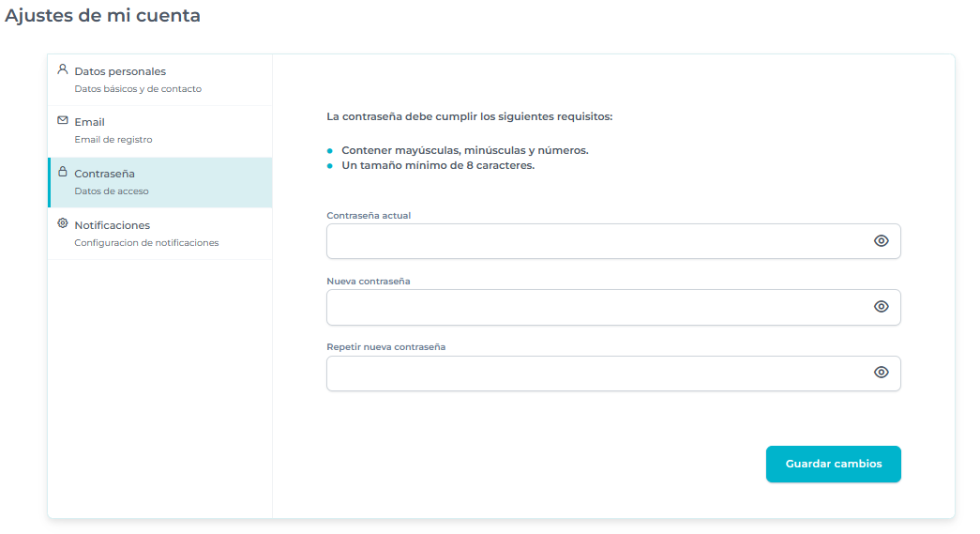Click the person icon beside Datos personales
The image size is (980, 534).
click(63, 69)
